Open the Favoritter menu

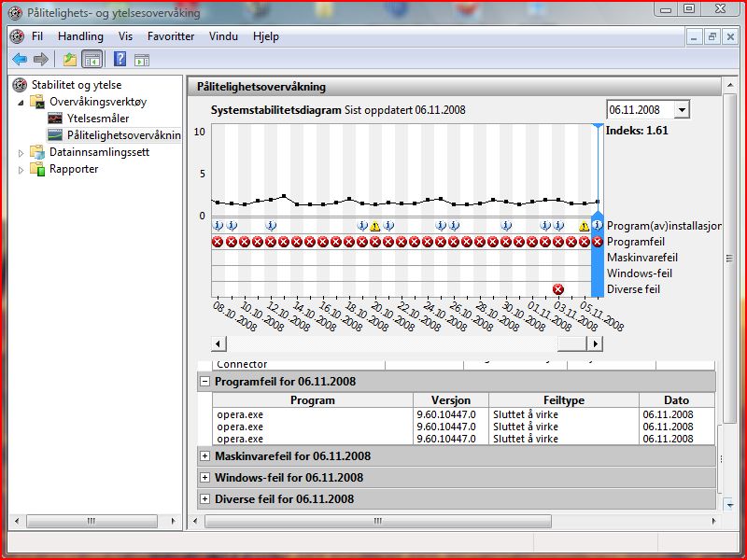171,36
